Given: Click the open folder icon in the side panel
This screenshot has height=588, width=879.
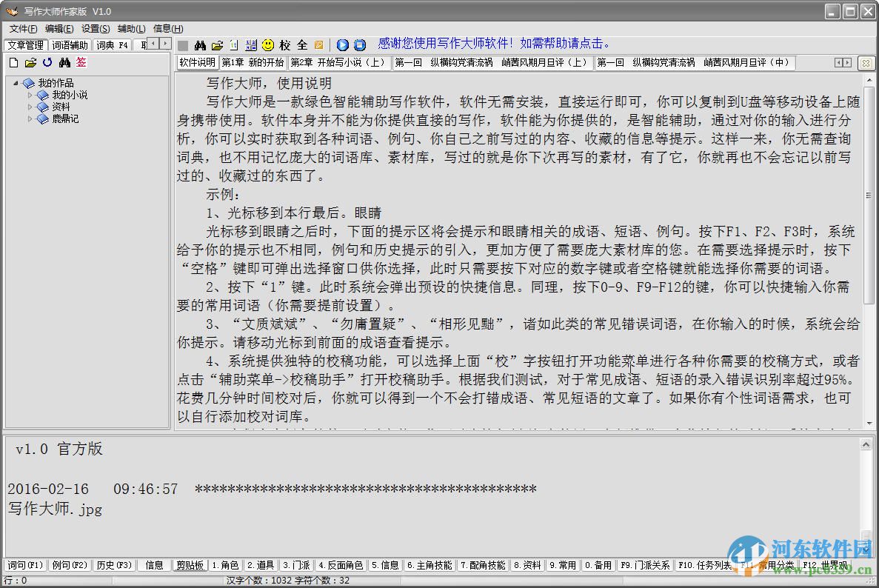Looking at the screenshot, I should 30,63.
